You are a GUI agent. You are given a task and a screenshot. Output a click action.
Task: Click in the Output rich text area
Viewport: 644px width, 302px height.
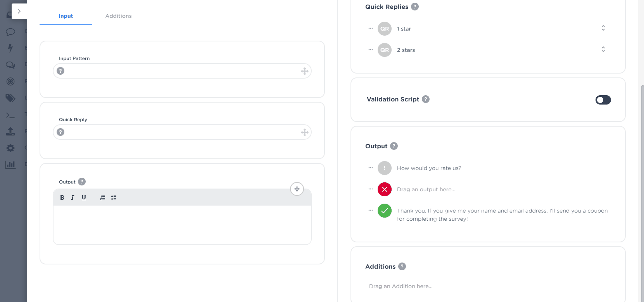182,225
